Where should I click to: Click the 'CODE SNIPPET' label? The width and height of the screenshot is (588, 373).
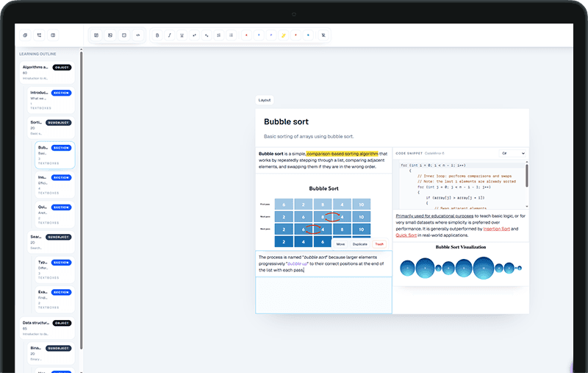coord(409,154)
